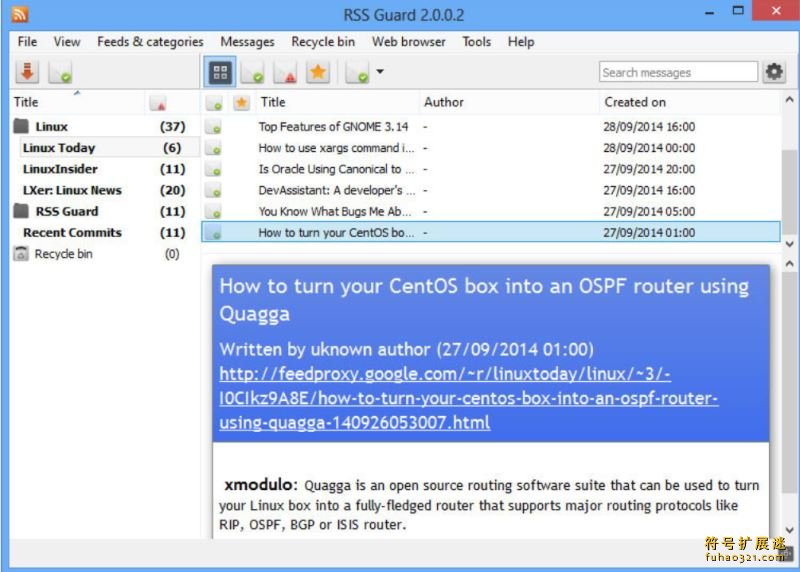Click the Update all feeds download icon
The width and height of the screenshot is (800, 572).
[x=27, y=72]
